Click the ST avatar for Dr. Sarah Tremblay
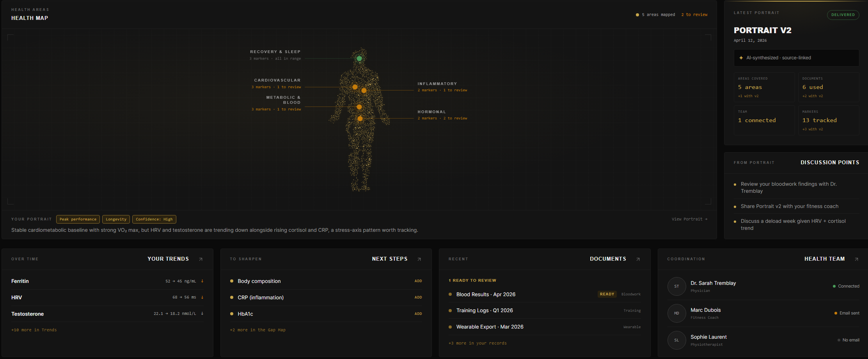This screenshot has width=868, height=359. [x=676, y=286]
